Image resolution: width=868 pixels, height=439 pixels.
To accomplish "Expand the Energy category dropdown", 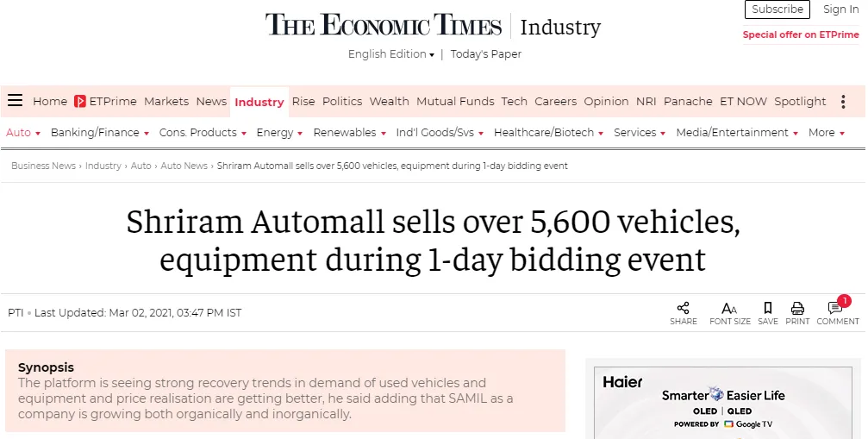I will tap(279, 133).
